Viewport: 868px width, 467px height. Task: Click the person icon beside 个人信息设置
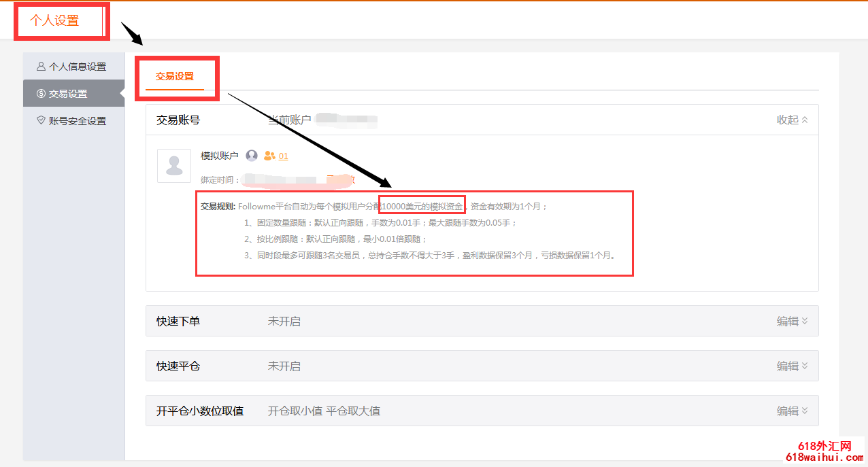tap(41, 67)
